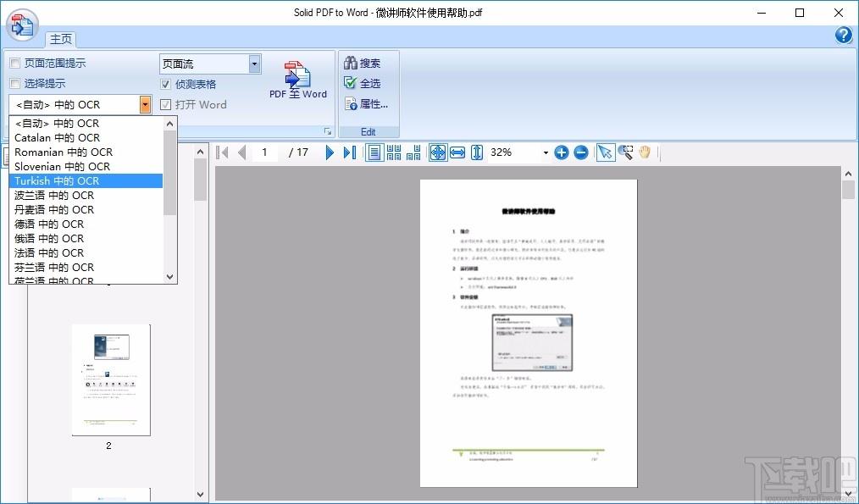Select the staggered page layout view
Screen dimensions: 859x504
(x=413, y=152)
